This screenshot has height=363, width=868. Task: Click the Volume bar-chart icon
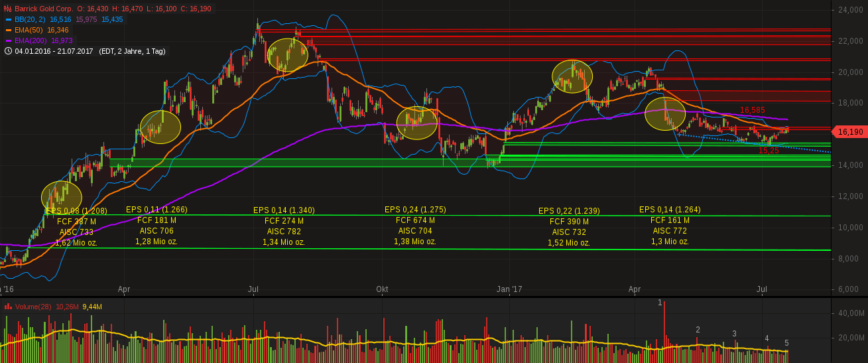point(8,307)
